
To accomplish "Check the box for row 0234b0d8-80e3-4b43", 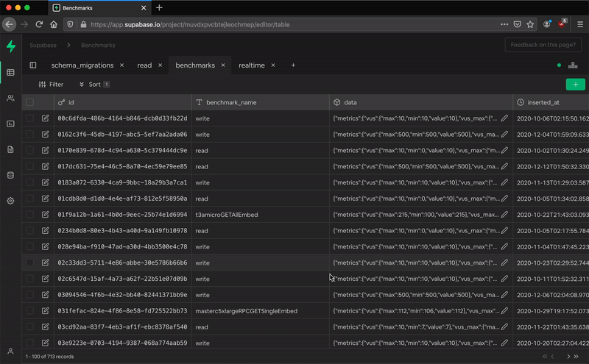I will tap(29, 230).
